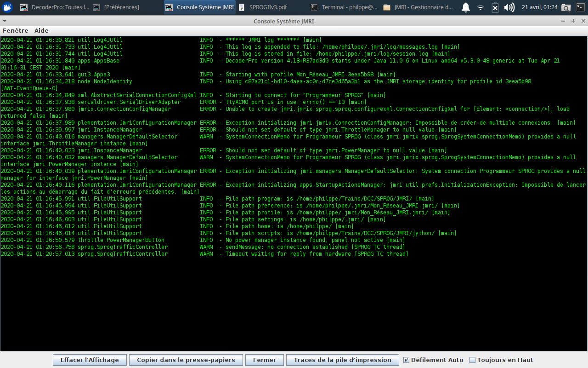
Task: Click the 'sendMessage: no connection established' line
Action: point(203,247)
